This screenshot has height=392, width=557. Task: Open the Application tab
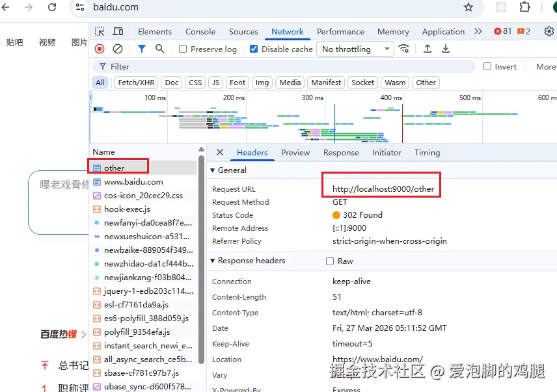pos(443,32)
